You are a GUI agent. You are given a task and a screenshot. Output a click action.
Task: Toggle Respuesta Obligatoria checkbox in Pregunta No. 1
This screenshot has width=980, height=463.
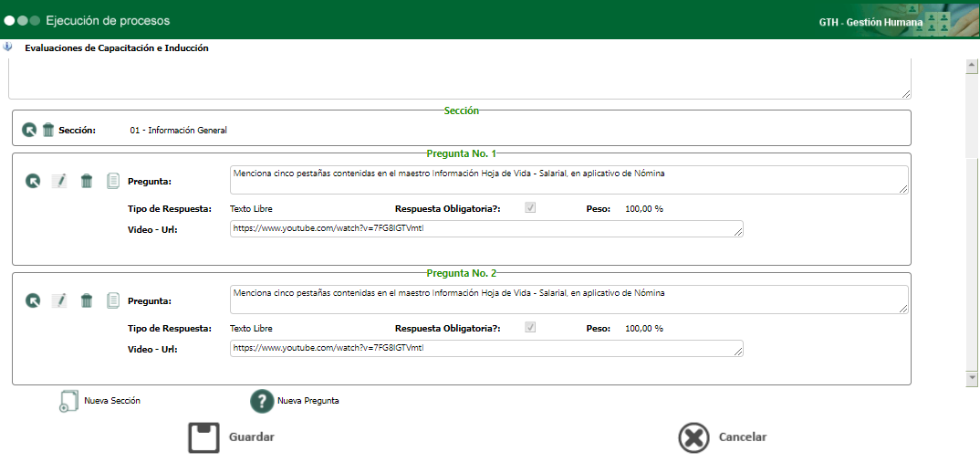(x=531, y=208)
